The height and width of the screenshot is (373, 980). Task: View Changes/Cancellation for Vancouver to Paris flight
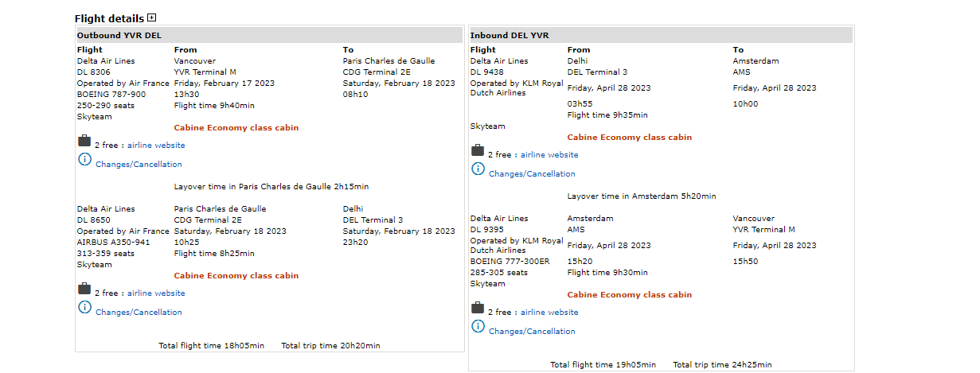click(139, 165)
